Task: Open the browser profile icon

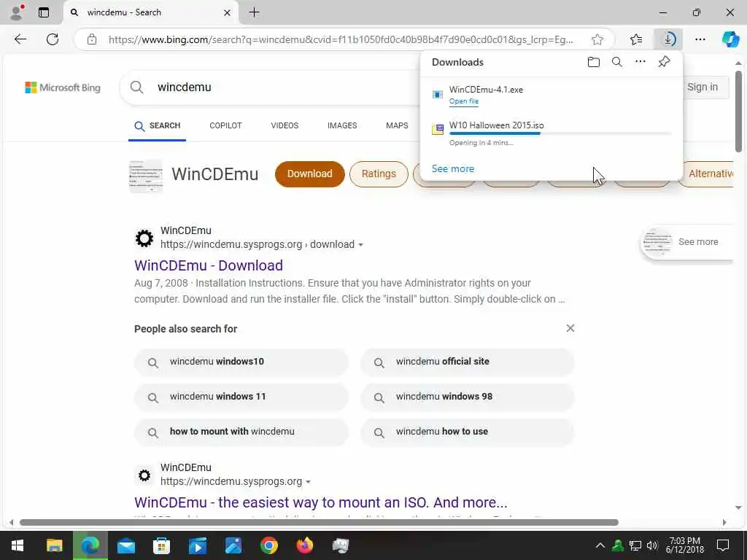Action: coord(17,12)
